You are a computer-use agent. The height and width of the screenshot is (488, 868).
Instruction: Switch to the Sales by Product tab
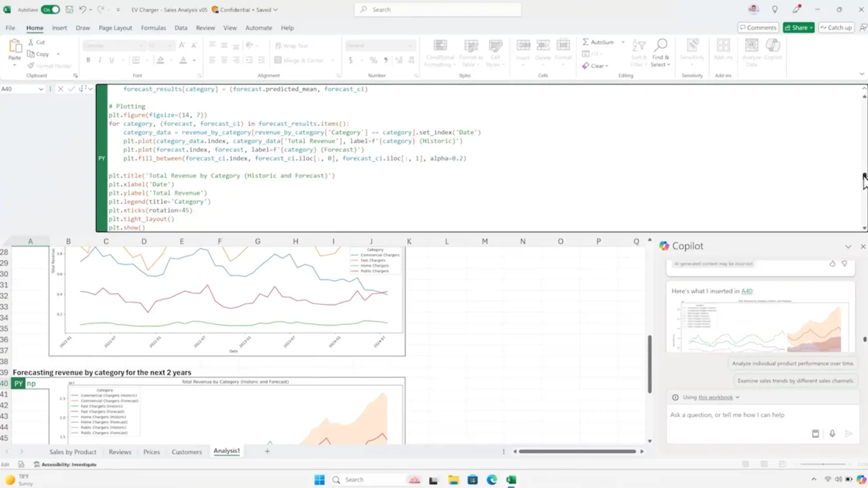coord(72,451)
